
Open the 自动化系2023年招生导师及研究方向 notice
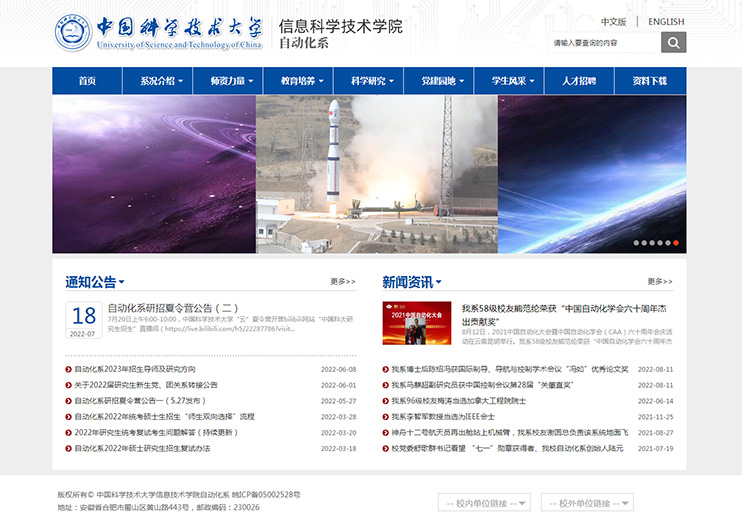[135, 369]
